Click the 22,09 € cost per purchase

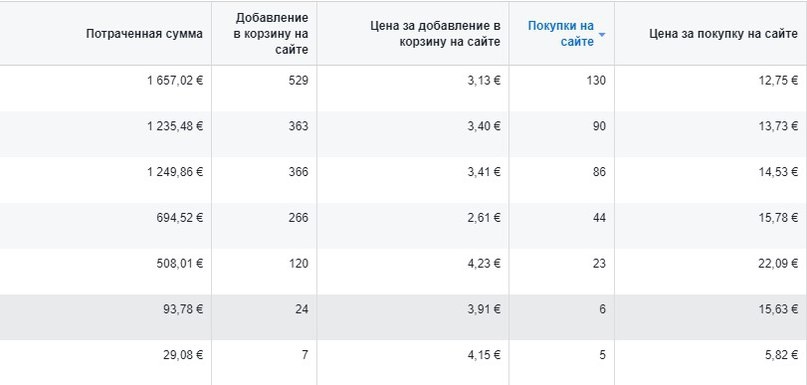point(779,263)
